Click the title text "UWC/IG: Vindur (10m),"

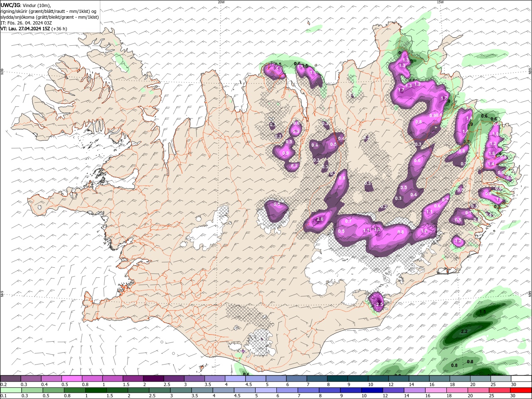point(26,5)
